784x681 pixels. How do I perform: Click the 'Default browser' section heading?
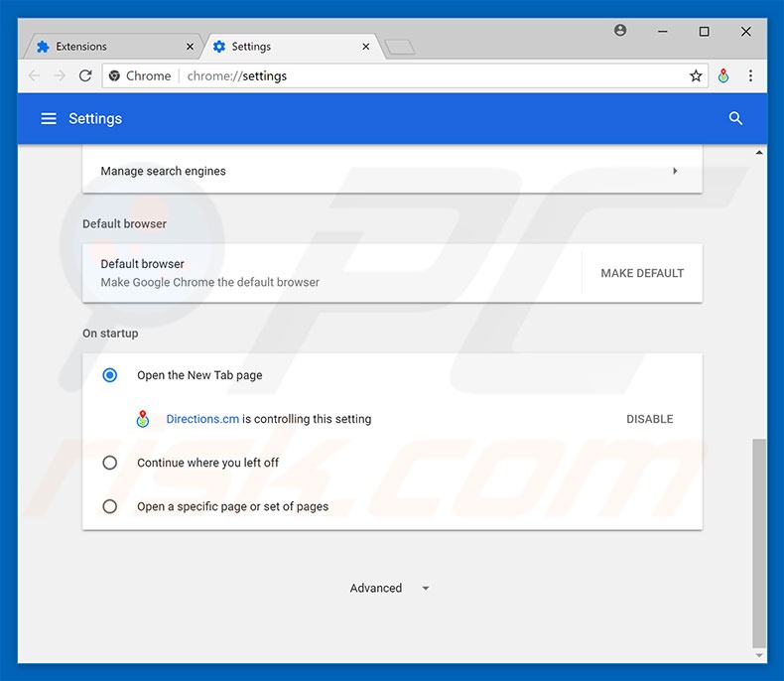(124, 223)
